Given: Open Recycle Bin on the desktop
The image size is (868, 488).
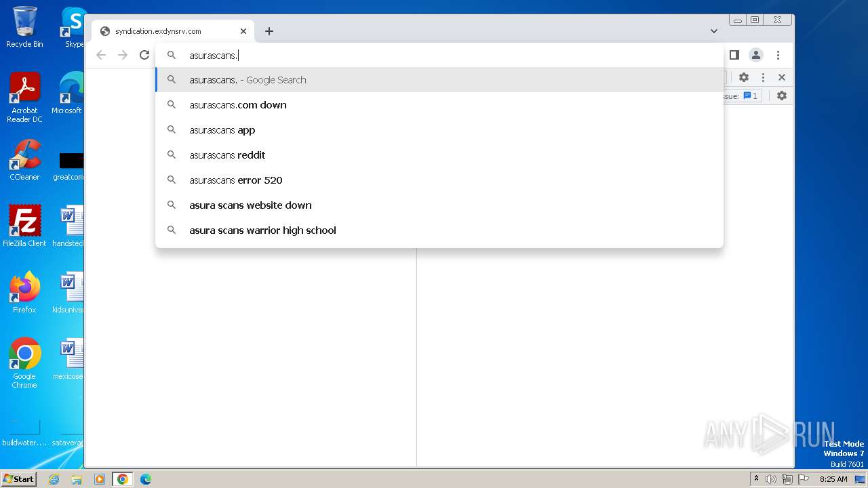Looking at the screenshot, I should [24, 27].
